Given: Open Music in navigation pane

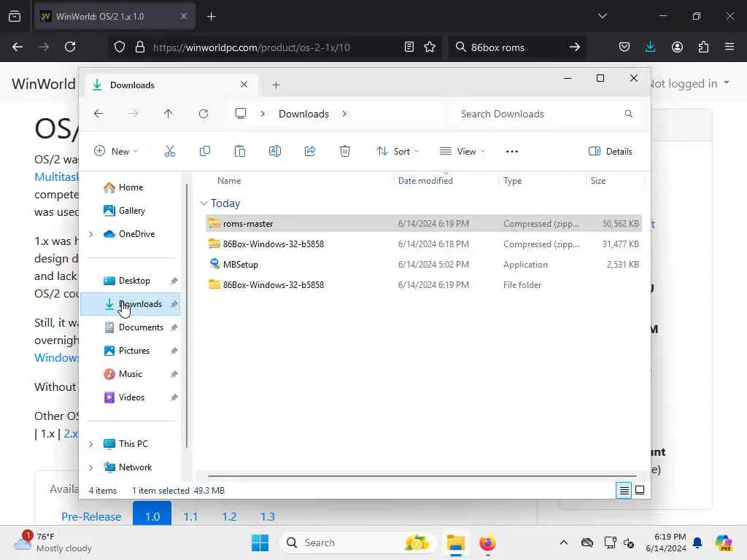Looking at the screenshot, I should (x=130, y=374).
